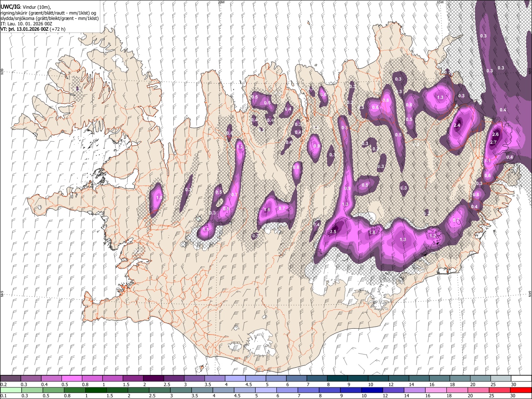Click the "0.1" label on the rain legend
Screen dimensions: 532x399
point(3,396)
